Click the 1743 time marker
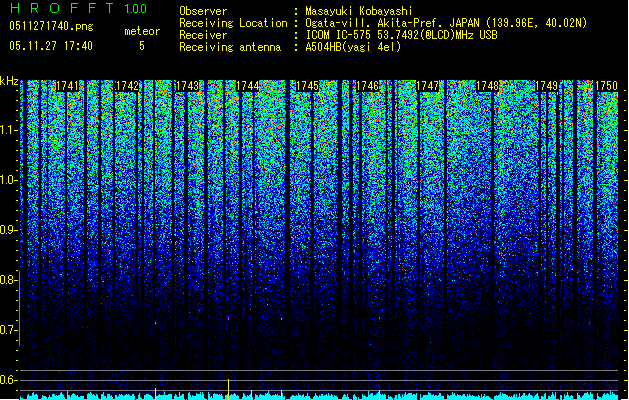 point(187,86)
